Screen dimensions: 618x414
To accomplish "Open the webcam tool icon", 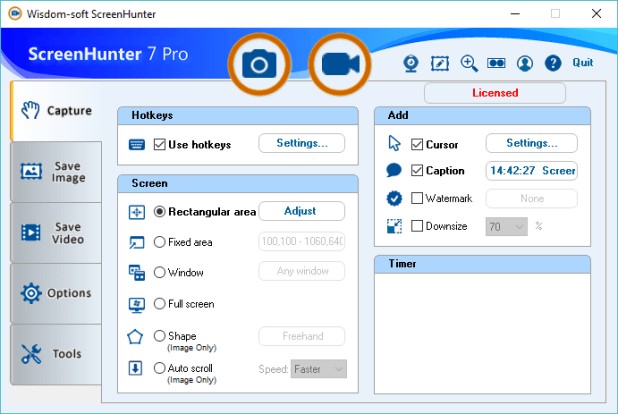I will coord(411,63).
